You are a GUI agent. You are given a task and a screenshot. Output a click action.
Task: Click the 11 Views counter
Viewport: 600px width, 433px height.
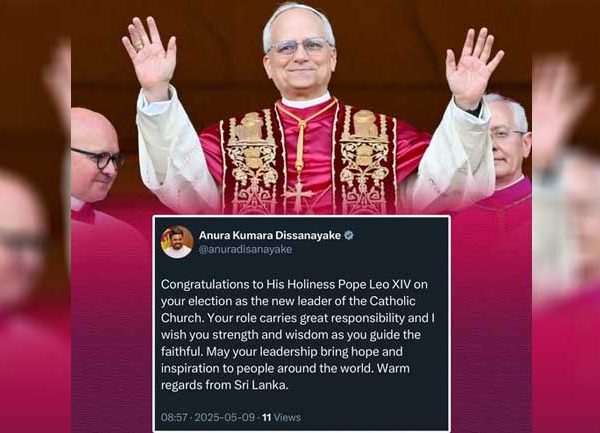(282, 417)
